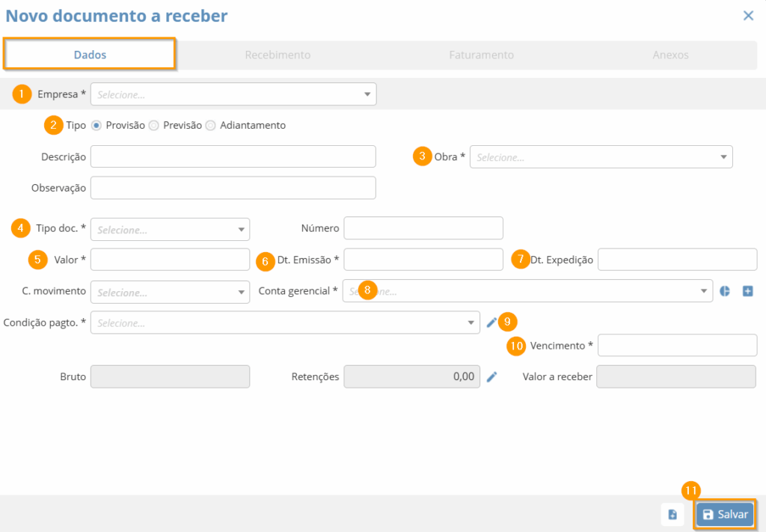Click the blue plus icon beside Conta gerencial

(x=747, y=291)
